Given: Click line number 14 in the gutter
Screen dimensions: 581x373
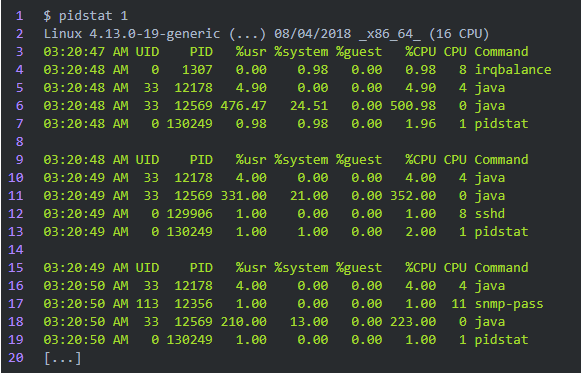Looking at the screenshot, I should [16, 250].
